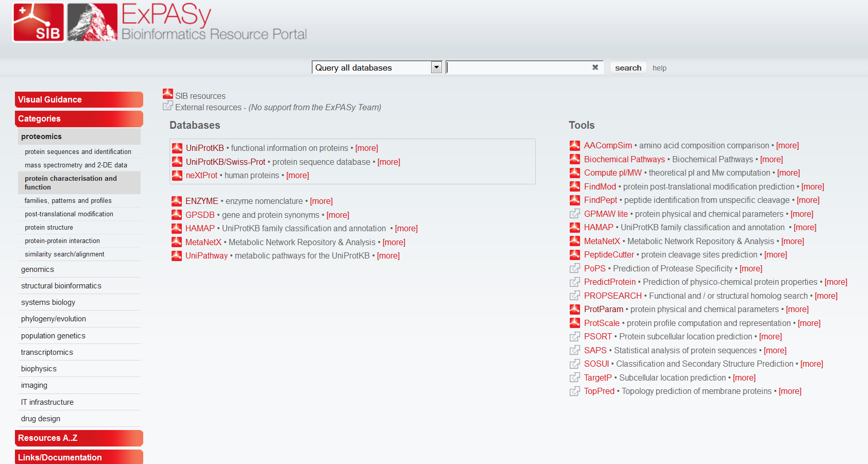Click the SIB icon beside FindPept
Viewport: 868px width, 464px height.
[575, 200]
